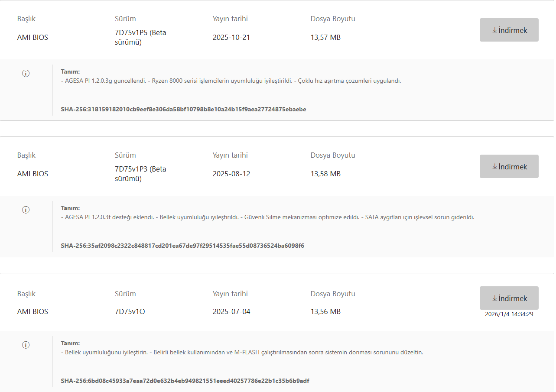Click release date 2025-07-04

coord(231,311)
